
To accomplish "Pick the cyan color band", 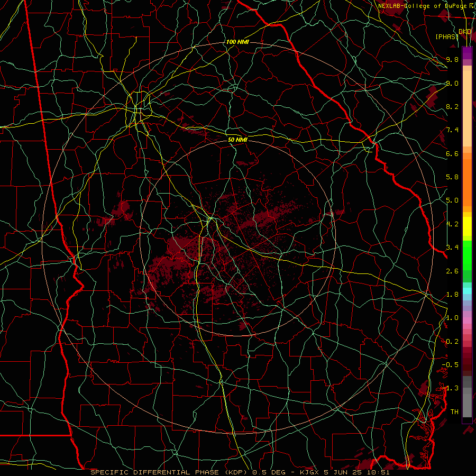I will [x=467, y=291].
